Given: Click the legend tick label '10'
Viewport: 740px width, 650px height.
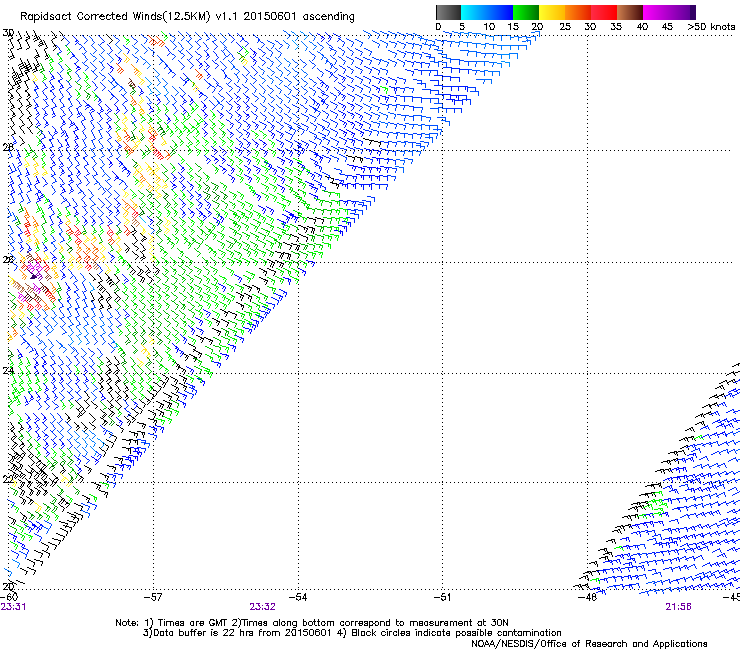Looking at the screenshot, I should tap(489, 27).
